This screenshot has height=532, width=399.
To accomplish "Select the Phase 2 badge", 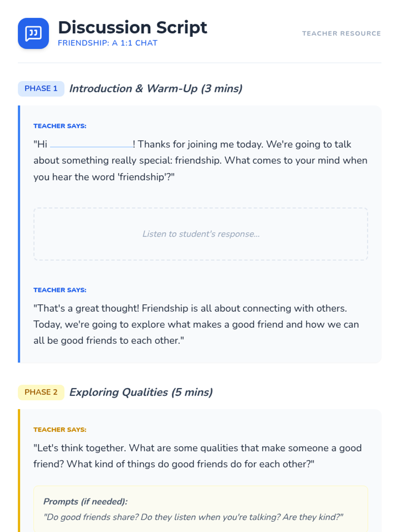I will pos(41,392).
